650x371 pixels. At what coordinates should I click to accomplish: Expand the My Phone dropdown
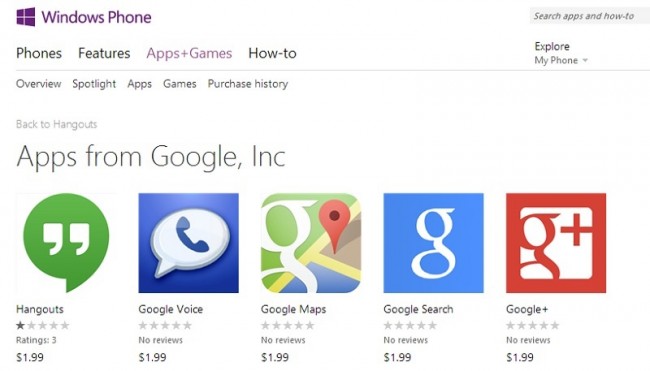coord(561,61)
